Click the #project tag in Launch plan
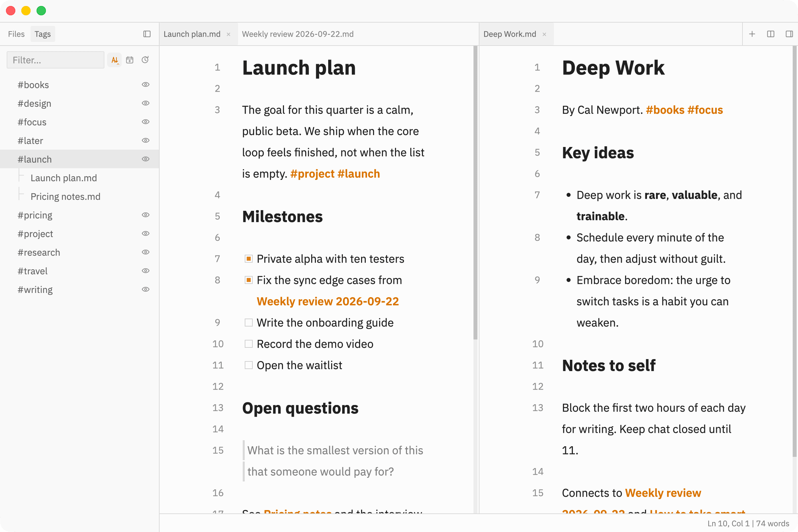Image resolution: width=798 pixels, height=532 pixels. tap(313, 174)
